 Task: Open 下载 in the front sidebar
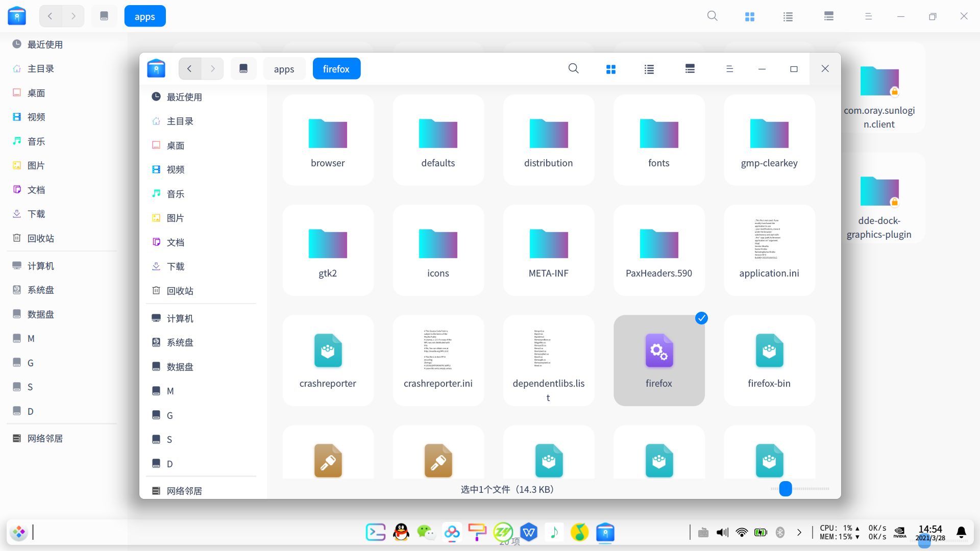click(175, 266)
